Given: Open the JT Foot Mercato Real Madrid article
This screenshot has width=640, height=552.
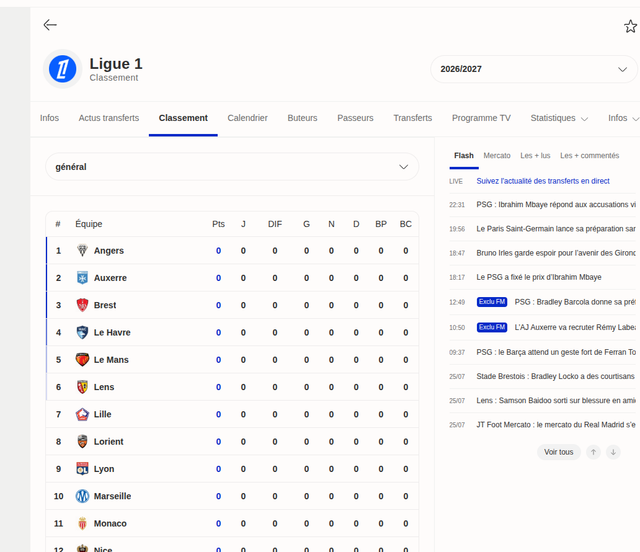Looking at the screenshot, I should (556, 425).
